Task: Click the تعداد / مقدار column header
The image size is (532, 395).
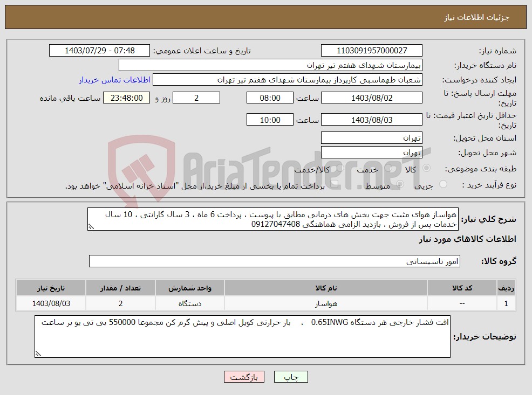Action: (x=120, y=288)
